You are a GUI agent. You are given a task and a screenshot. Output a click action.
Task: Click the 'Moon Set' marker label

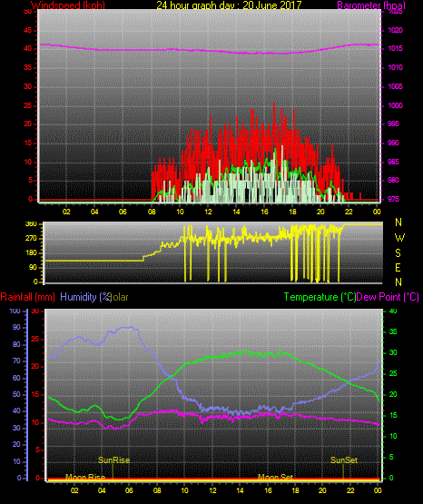pyautogui.click(x=276, y=477)
